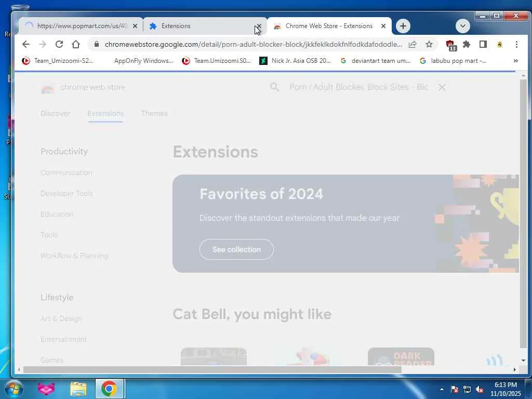This screenshot has height=399, width=532.
Task: Click the chrome web store logo
Action: tap(83, 87)
